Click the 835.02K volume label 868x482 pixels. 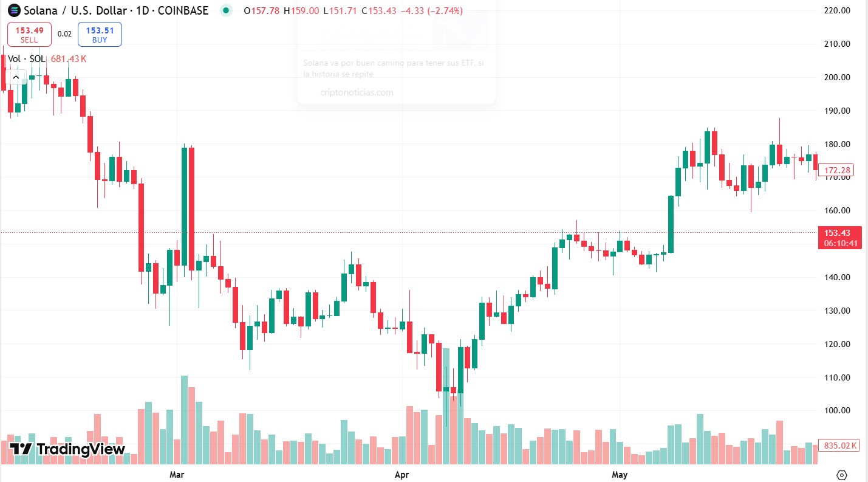click(x=841, y=446)
